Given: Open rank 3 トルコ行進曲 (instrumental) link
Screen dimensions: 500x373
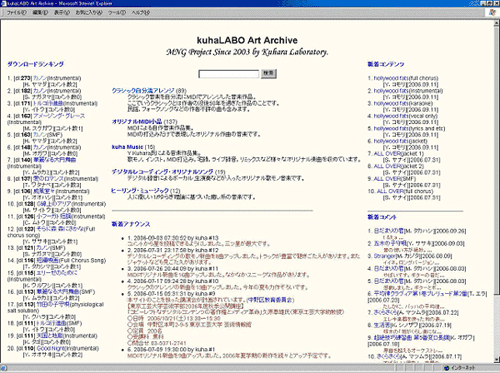Looking at the screenshot, I should pyautogui.click(x=48, y=103).
